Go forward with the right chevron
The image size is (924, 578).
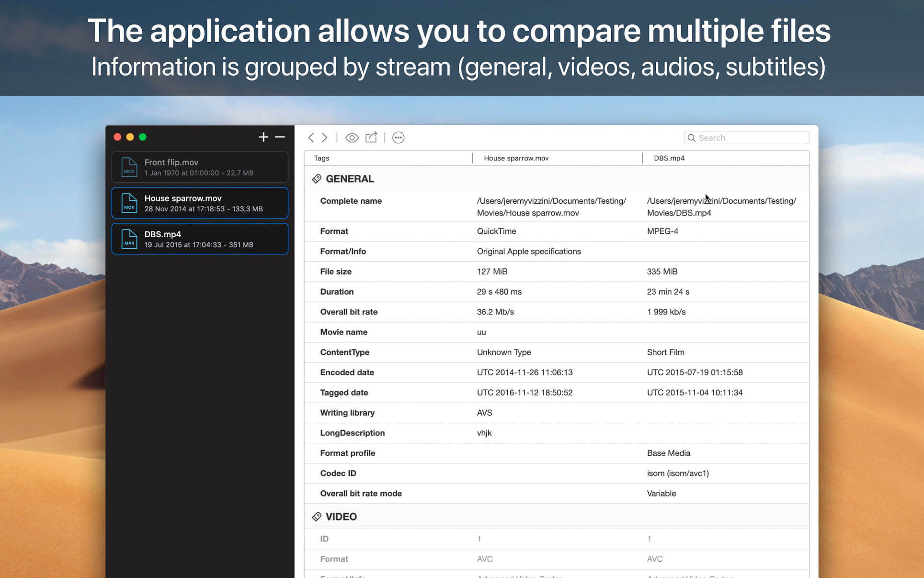point(325,138)
